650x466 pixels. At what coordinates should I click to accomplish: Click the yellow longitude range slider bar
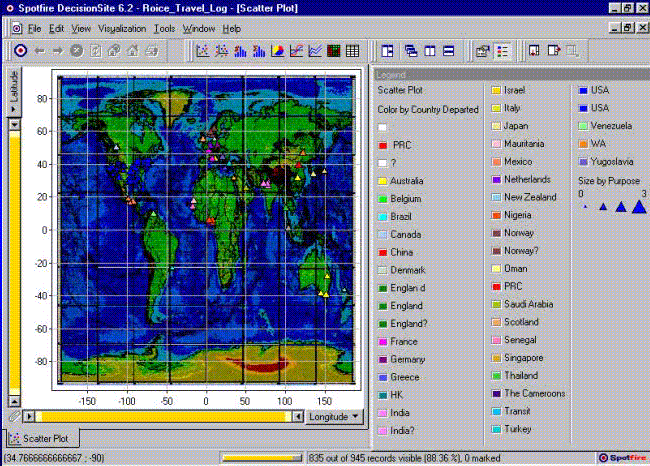163,416
